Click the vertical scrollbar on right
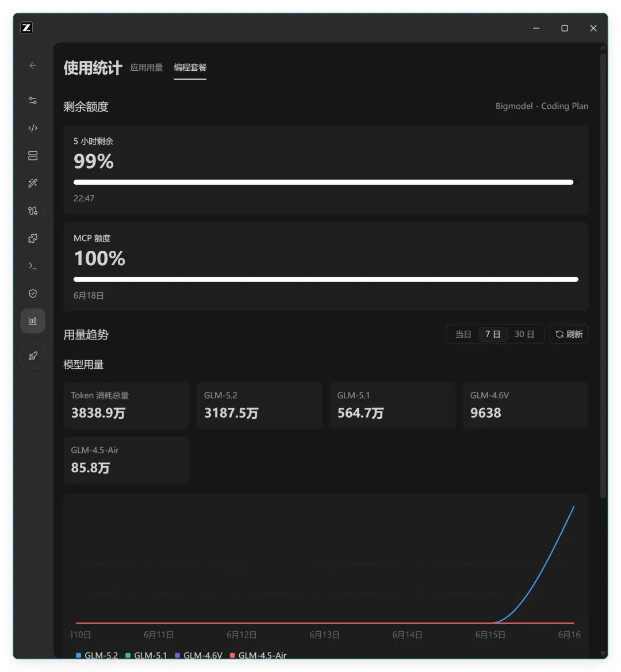The width and height of the screenshot is (621, 672). pyautogui.click(x=603, y=274)
